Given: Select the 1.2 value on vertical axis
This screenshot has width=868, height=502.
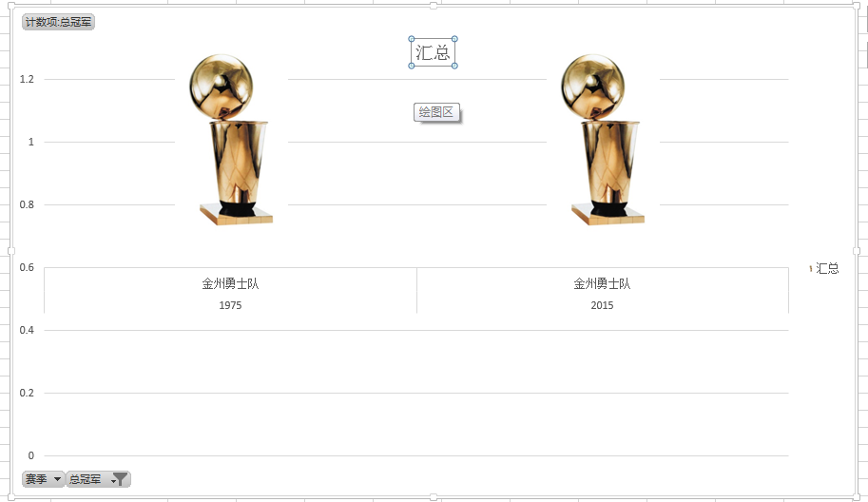Looking at the screenshot, I should pyautogui.click(x=27, y=79).
